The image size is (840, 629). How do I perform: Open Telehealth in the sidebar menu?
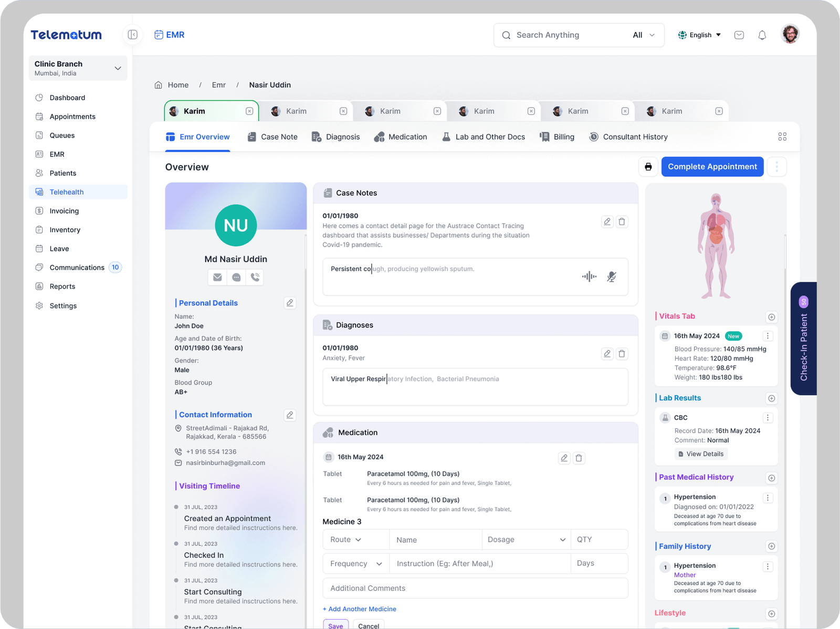click(67, 192)
